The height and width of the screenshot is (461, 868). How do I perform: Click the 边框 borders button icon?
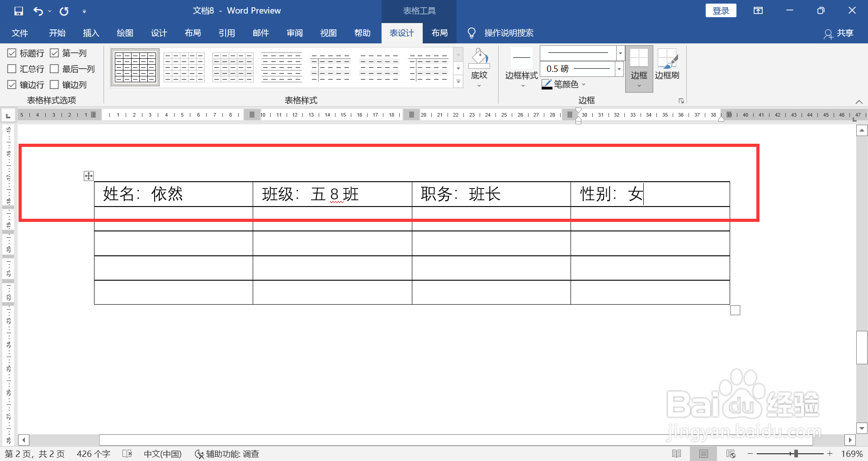point(639,59)
